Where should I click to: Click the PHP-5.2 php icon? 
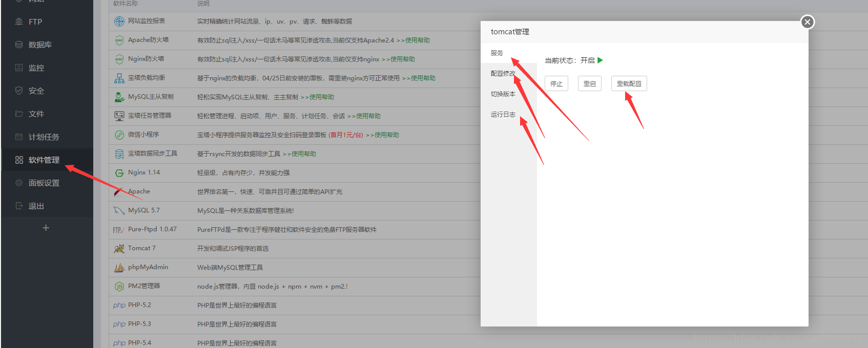point(119,305)
